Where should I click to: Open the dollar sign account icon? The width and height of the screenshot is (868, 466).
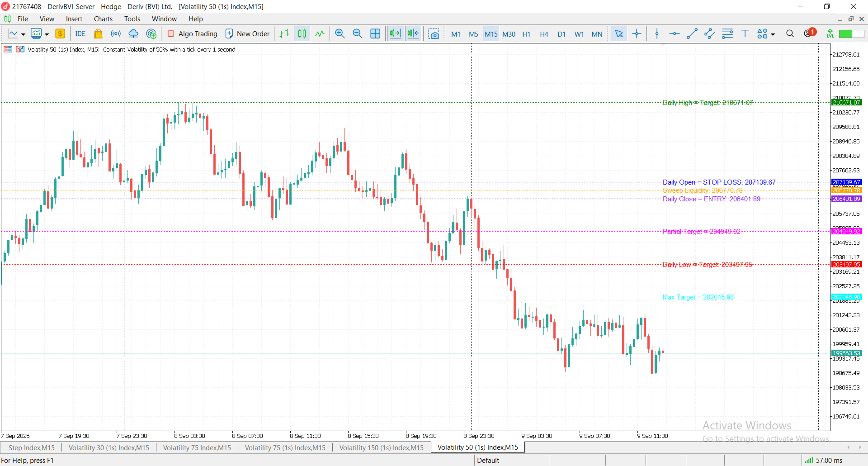coord(60,34)
